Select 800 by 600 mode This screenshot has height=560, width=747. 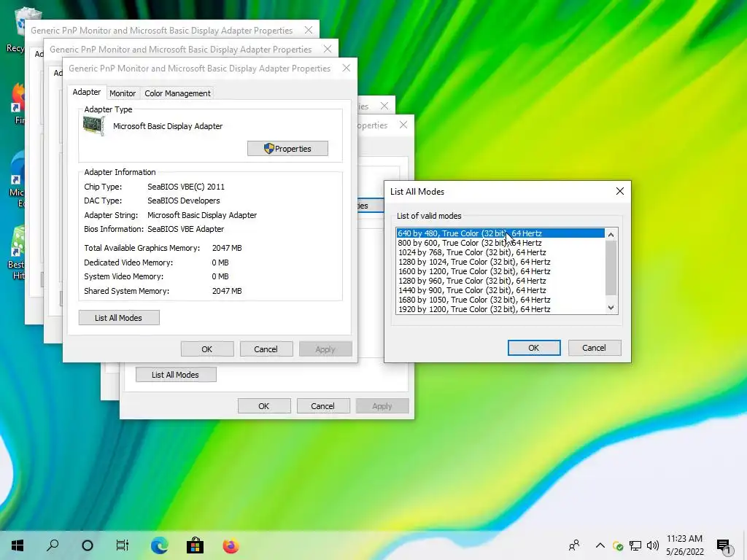[x=500, y=243]
